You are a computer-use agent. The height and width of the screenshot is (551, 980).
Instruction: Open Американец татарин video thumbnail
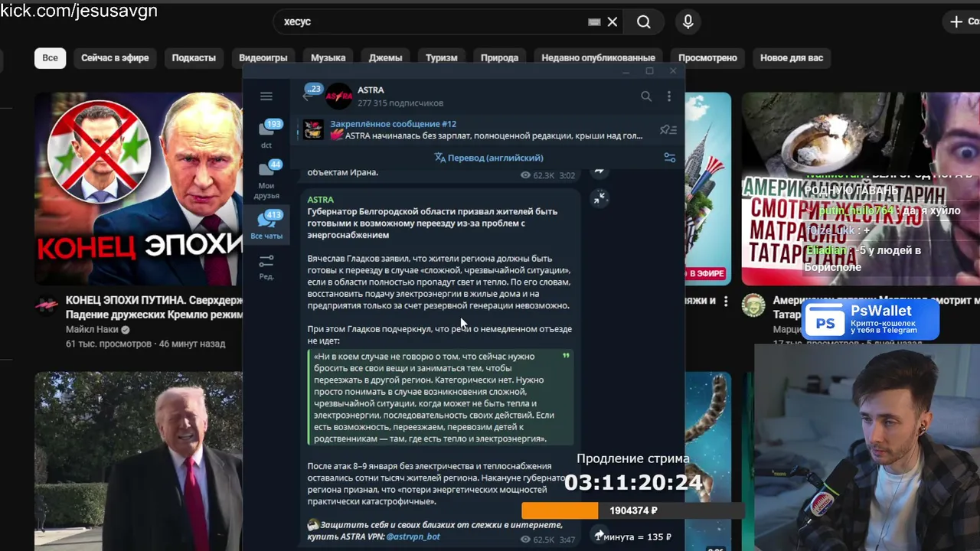coord(861,188)
